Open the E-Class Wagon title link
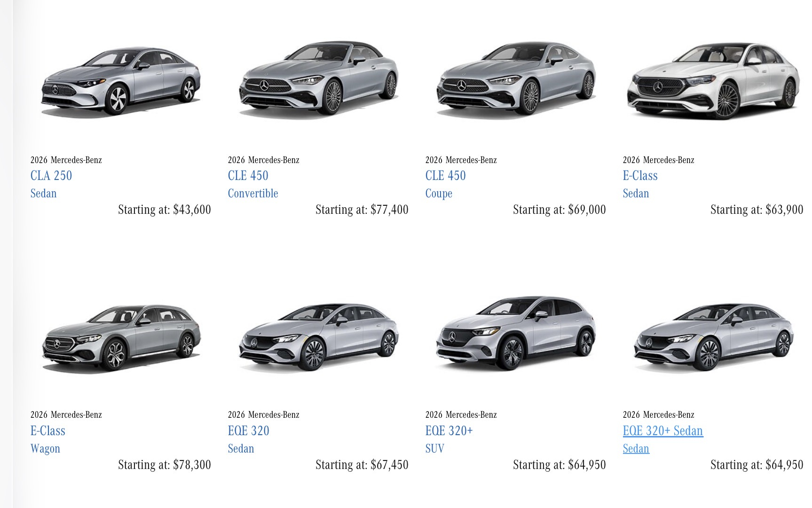 pyautogui.click(x=48, y=431)
